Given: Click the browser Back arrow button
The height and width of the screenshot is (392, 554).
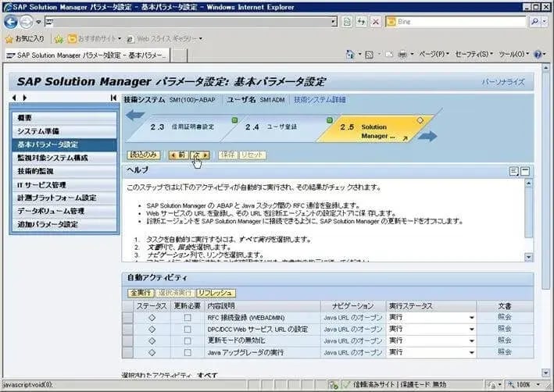Looking at the screenshot, I should click(x=11, y=22).
